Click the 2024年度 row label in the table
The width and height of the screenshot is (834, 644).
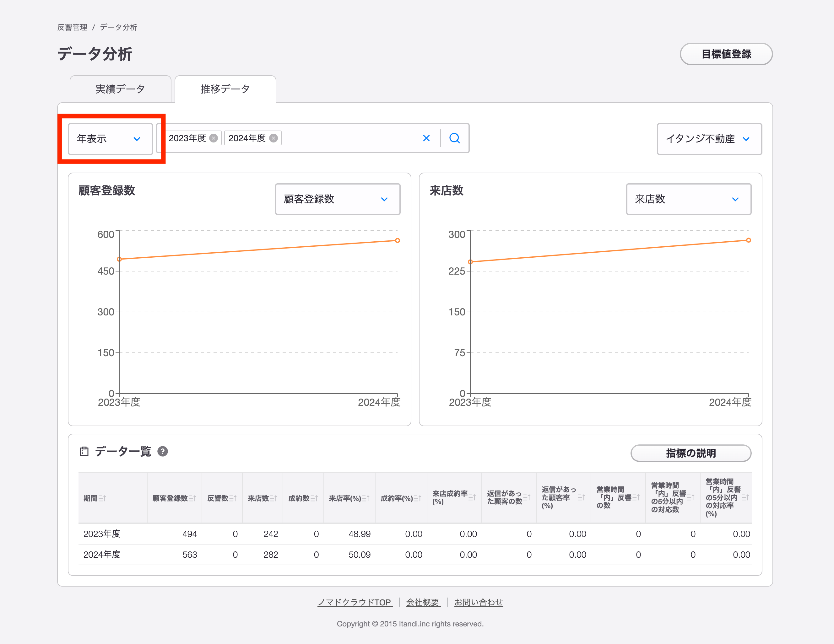pos(102,555)
